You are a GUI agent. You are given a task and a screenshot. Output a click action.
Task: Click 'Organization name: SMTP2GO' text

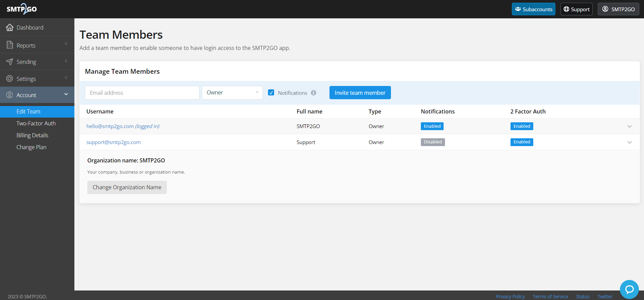(x=126, y=160)
